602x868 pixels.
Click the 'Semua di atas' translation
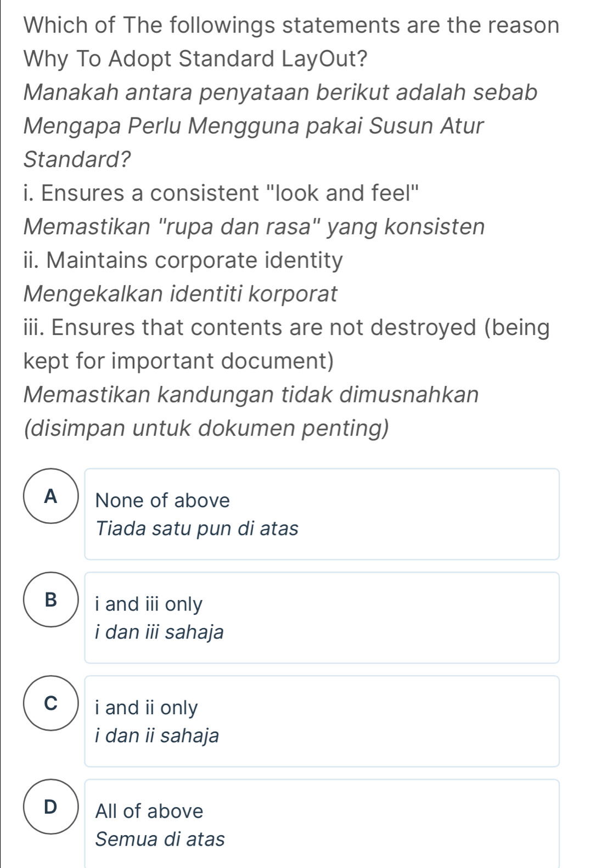pos(160,839)
